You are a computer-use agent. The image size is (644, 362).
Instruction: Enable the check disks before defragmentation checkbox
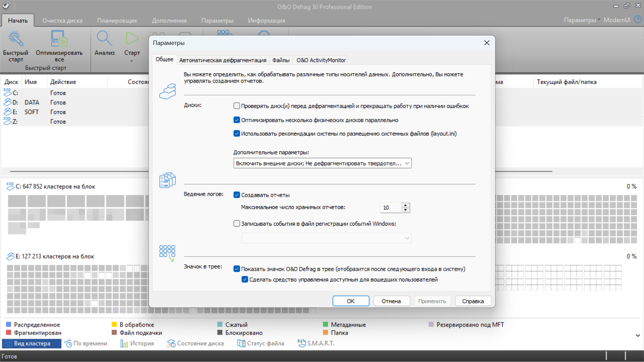pyautogui.click(x=237, y=106)
